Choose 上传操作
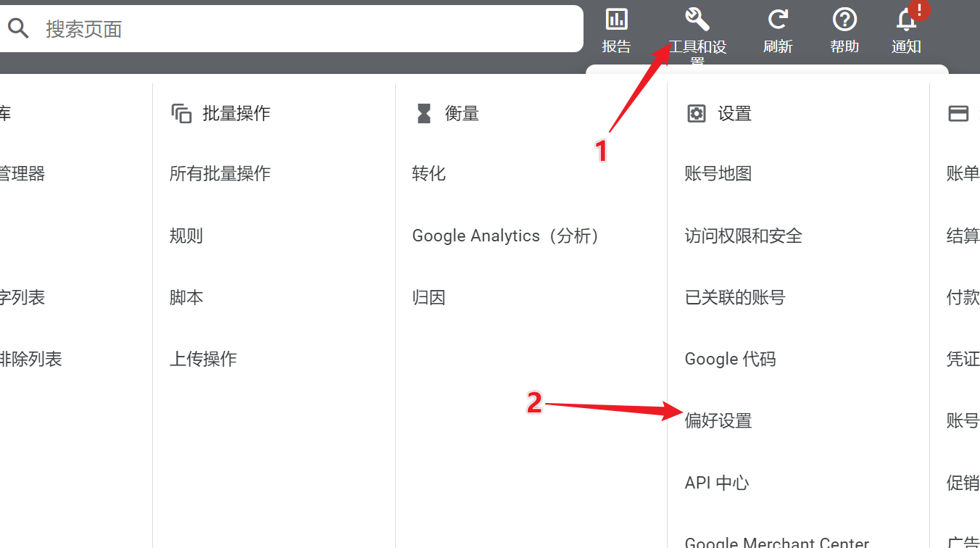 [x=203, y=359]
